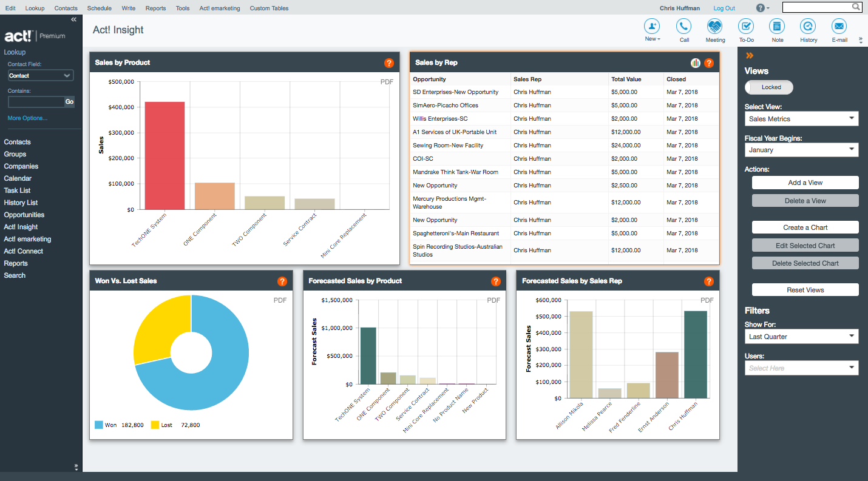Expand the help menu dropdown arrow
Image resolution: width=868 pixels, height=481 pixels.
pyautogui.click(x=768, y=8)
